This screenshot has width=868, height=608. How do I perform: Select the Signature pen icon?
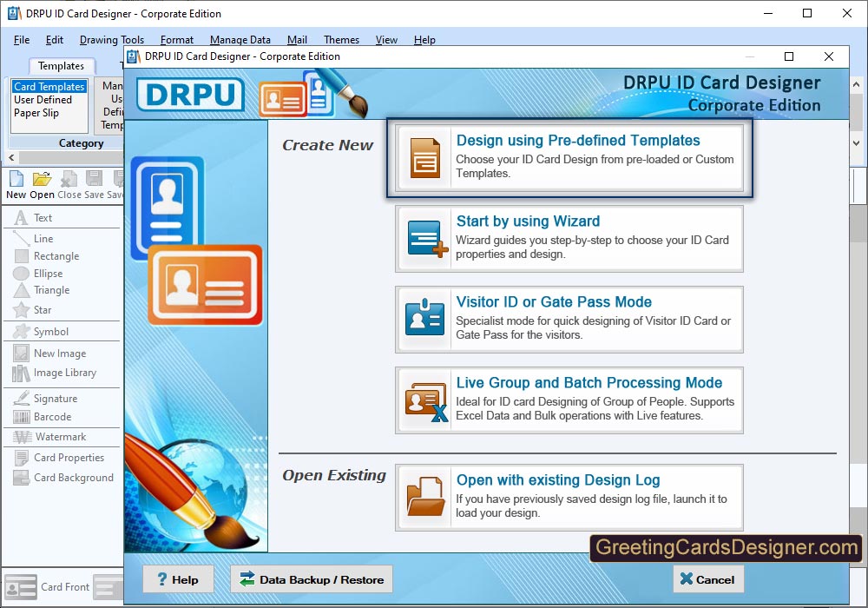coord(21,398)
